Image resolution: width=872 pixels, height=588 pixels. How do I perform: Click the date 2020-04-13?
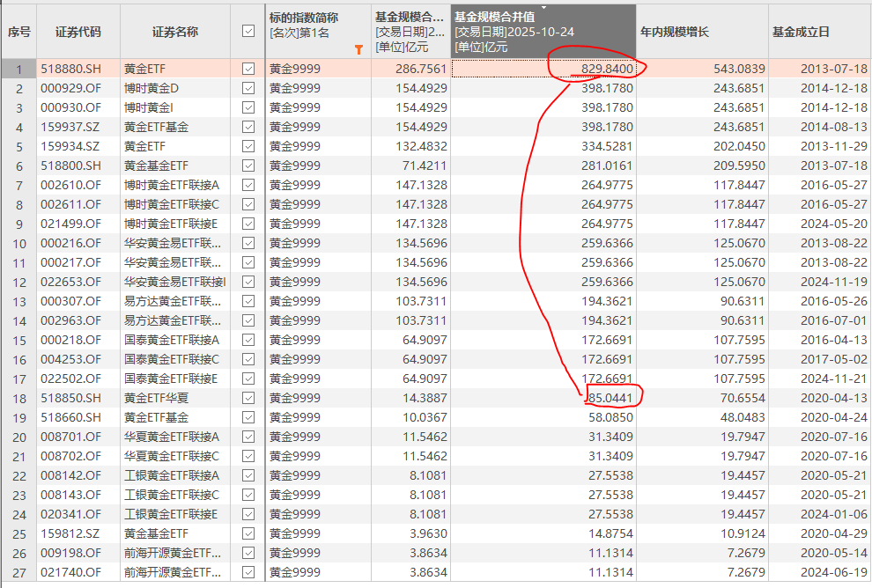point(833,398)
